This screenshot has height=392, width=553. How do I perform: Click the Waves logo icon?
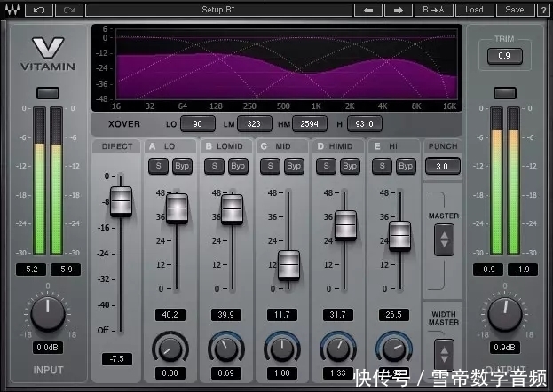click(x=12, y=10)
